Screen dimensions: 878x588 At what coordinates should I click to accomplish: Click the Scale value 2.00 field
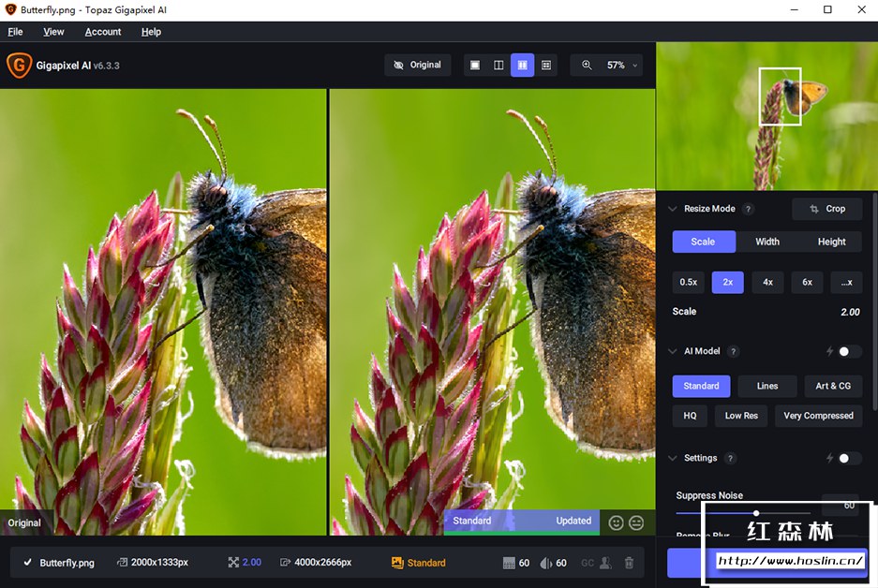point(850,312)
